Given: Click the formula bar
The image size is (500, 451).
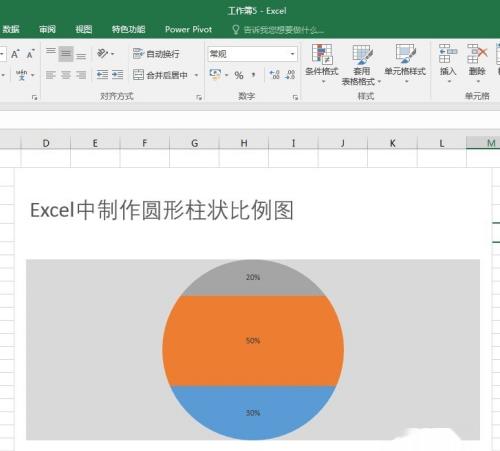Looking at the screenshot, I should 250,119.
